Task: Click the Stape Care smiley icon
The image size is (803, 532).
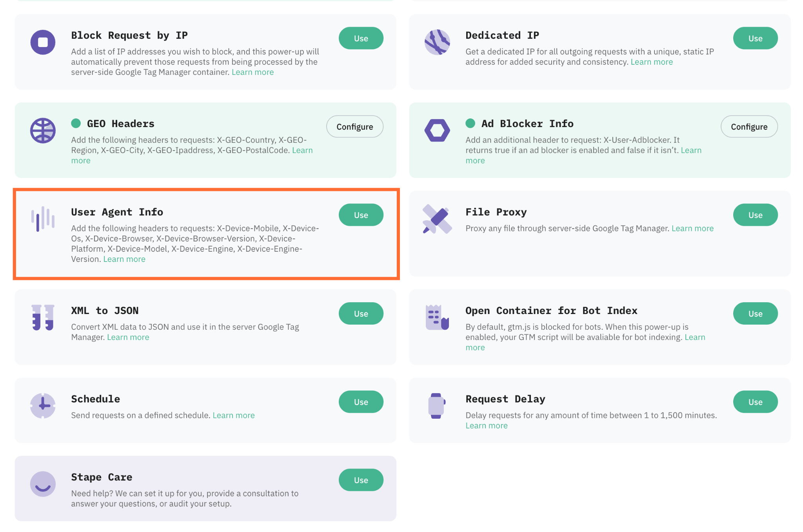Action: click(43, 484)
